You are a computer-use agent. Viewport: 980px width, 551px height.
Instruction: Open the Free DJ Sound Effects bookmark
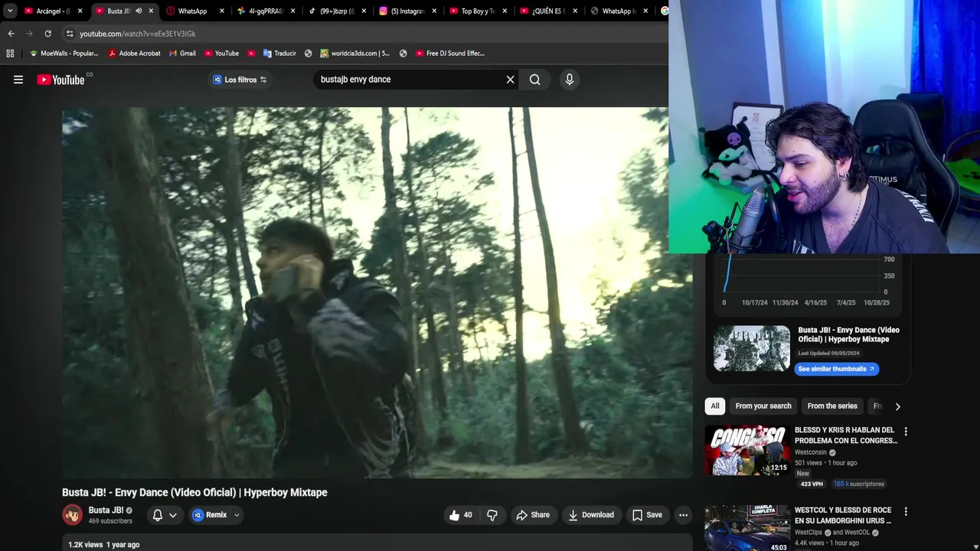pos(450,54)
